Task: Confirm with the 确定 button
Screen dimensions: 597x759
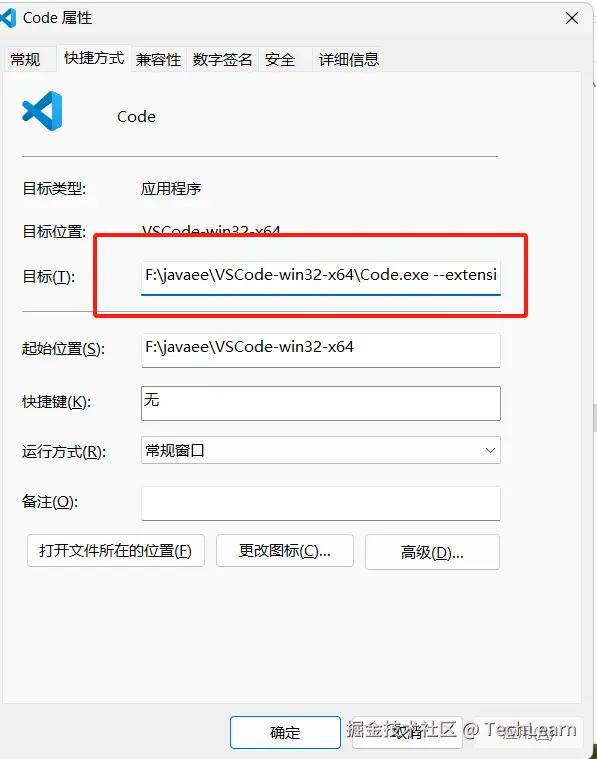Action: click(285, 732)
